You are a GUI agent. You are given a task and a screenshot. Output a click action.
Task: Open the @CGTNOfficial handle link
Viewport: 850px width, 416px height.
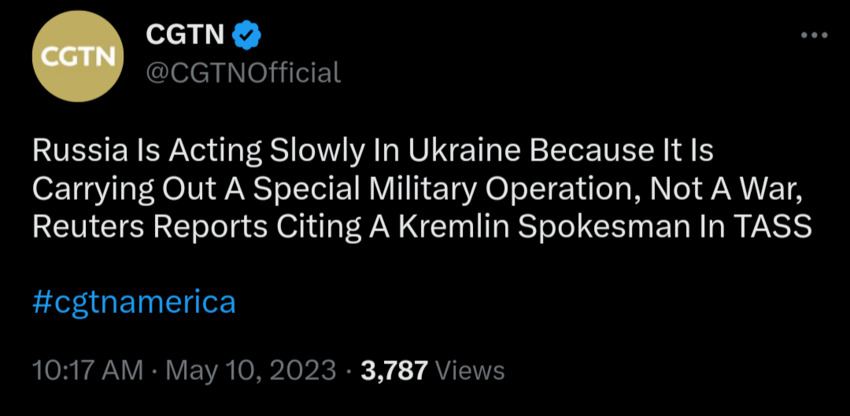point(243,72)
